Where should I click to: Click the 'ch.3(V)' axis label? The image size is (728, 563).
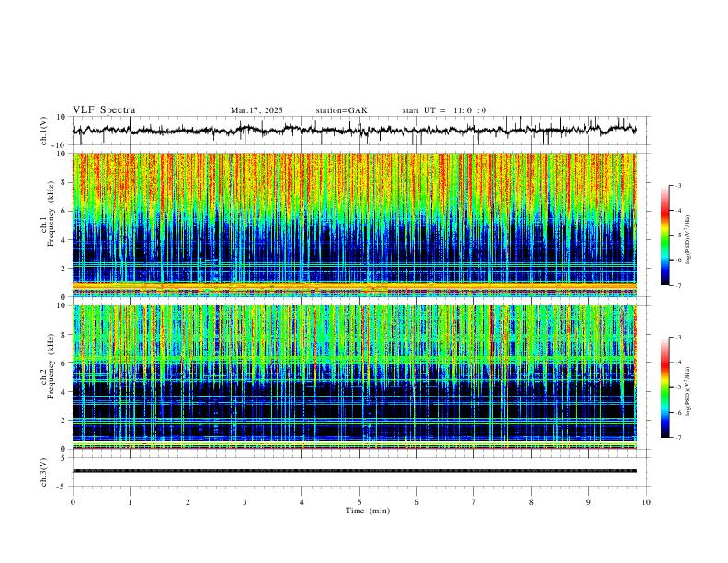point(44,472)
